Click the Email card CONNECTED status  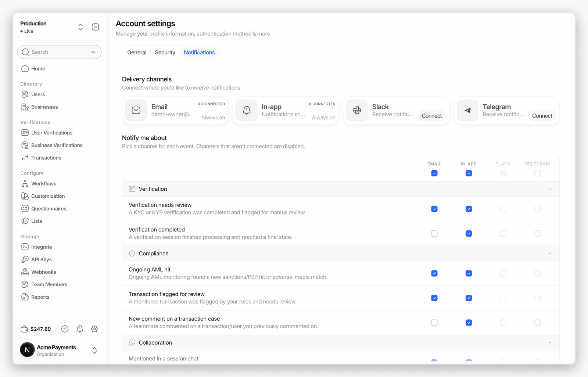click(211, 104)
